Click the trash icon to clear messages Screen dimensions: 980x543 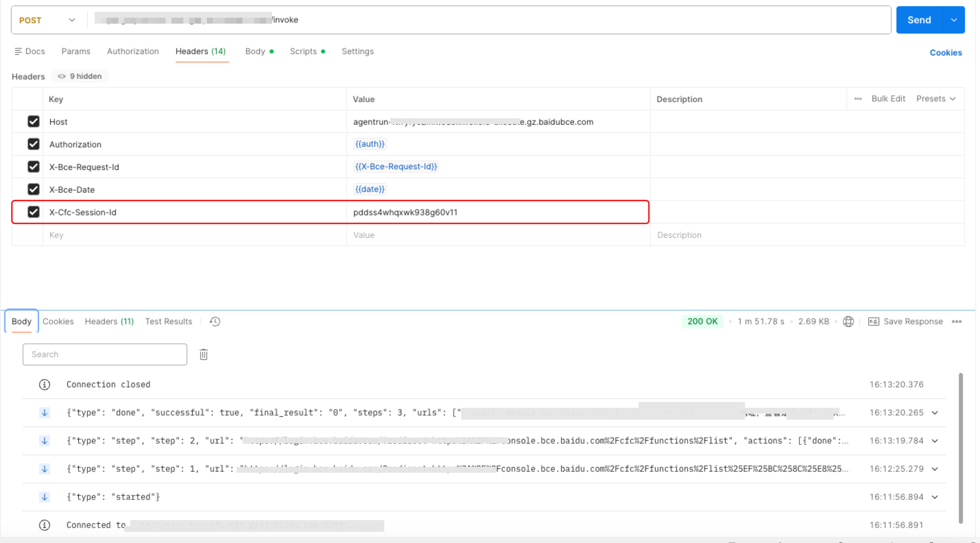pyautogui.click(x=204, y=354)
